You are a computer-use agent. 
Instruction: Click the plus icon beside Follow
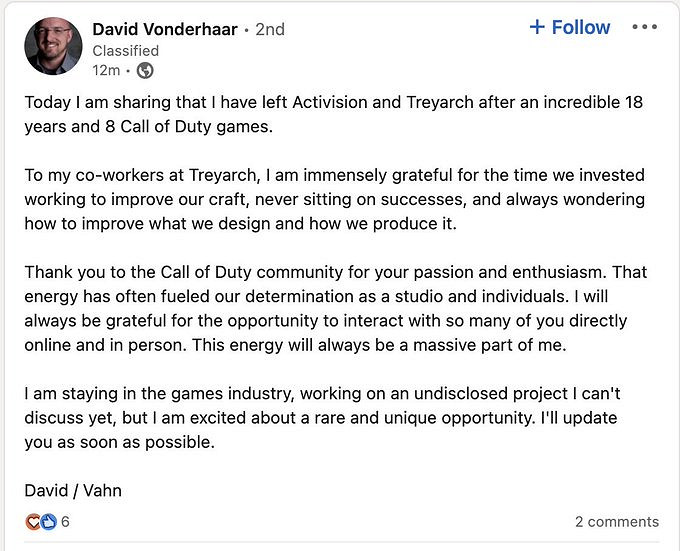tap(537, 28)
